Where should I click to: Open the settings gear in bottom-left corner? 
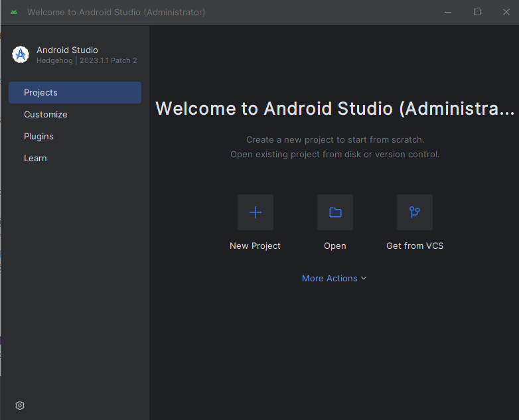(x=20, y=405)
